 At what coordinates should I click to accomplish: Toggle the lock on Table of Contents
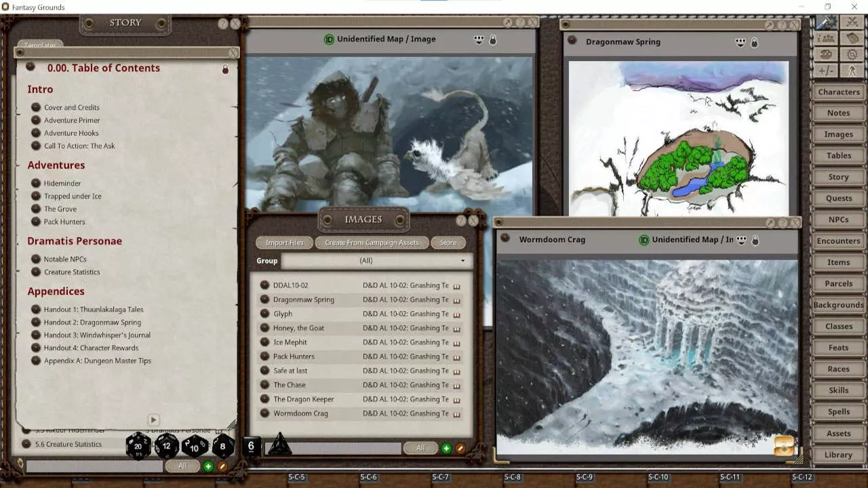point(225,69)
